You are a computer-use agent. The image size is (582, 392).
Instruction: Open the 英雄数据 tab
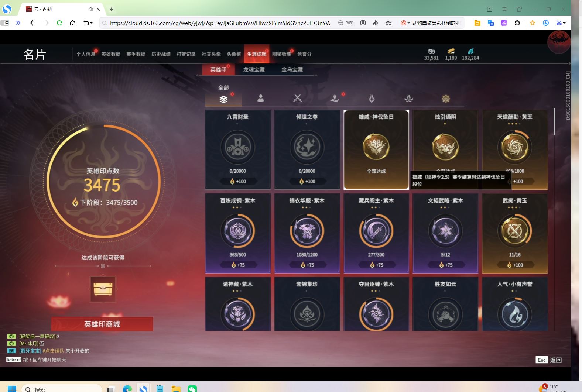click(x=111, y=54)
